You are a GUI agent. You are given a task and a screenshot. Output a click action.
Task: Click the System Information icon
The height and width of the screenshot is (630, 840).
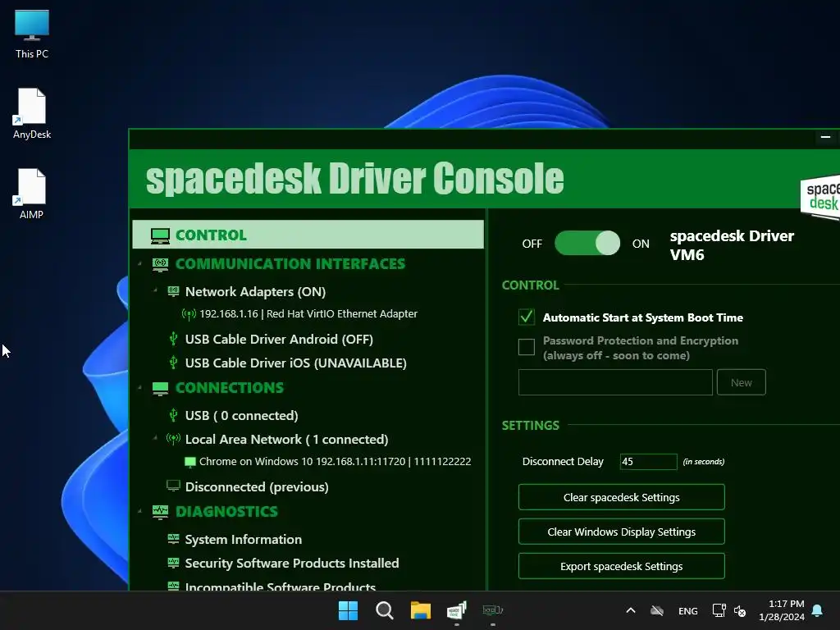(173, 539)
